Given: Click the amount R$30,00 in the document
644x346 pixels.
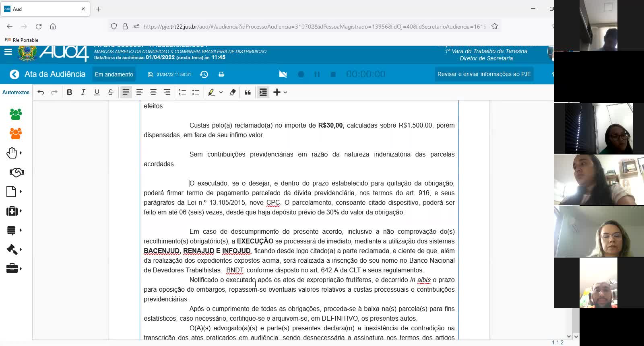Looking at the screenshot, I should [x=330, y=126].
